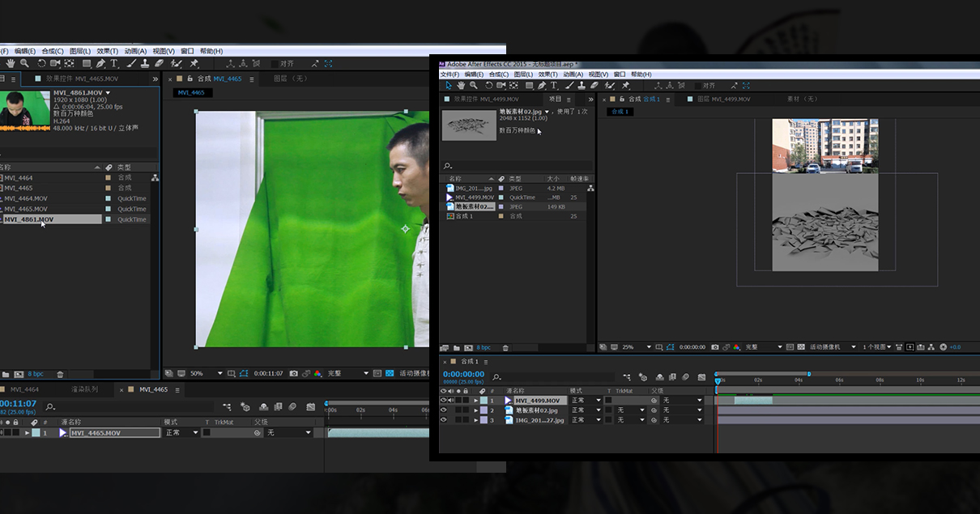Viewport: 980px width, 514px height.
Task: Open blend mode dropdown for the MVI_4499.MOV layer
Action: [586, 400]
